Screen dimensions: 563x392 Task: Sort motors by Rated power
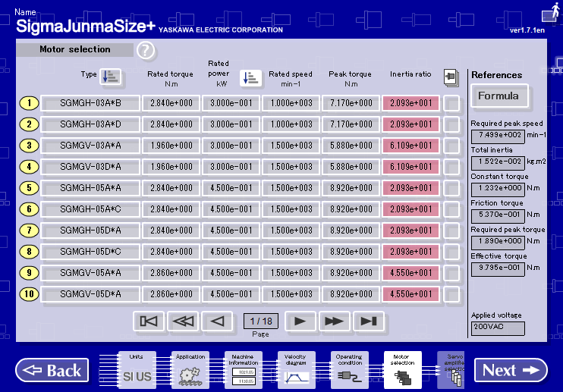[x=250, y=78]
